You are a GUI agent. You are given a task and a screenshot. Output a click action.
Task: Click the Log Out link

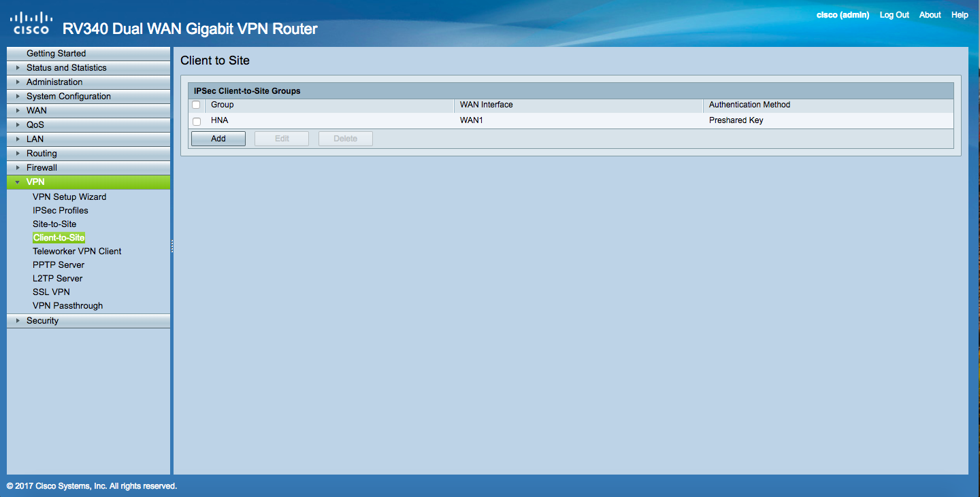[894, 15]
